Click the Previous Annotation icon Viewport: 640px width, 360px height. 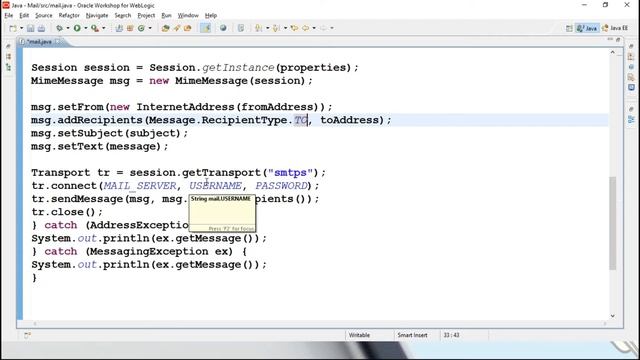click(276, 28)
